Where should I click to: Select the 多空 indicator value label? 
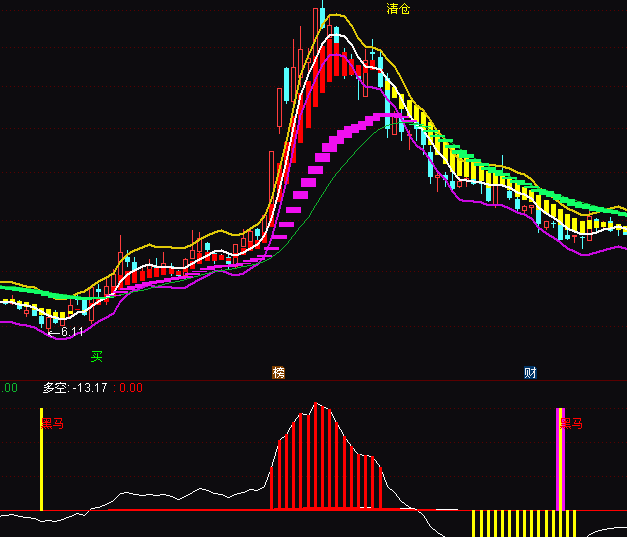75,388
